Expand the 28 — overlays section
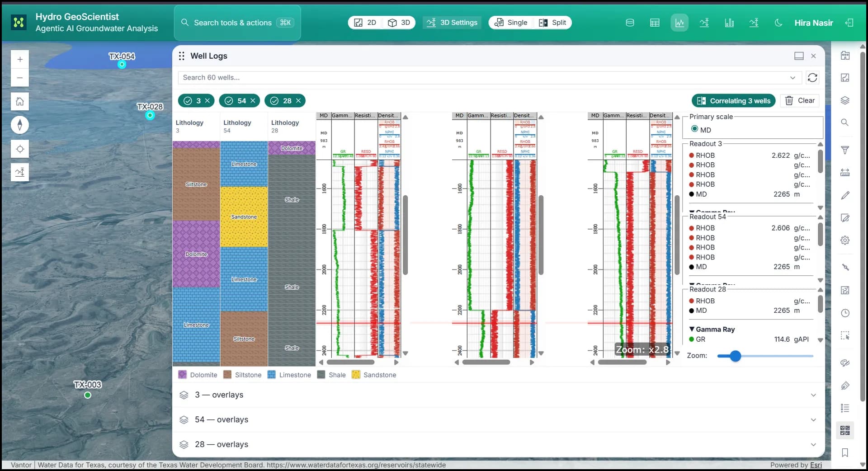 (x=498, y=444)
